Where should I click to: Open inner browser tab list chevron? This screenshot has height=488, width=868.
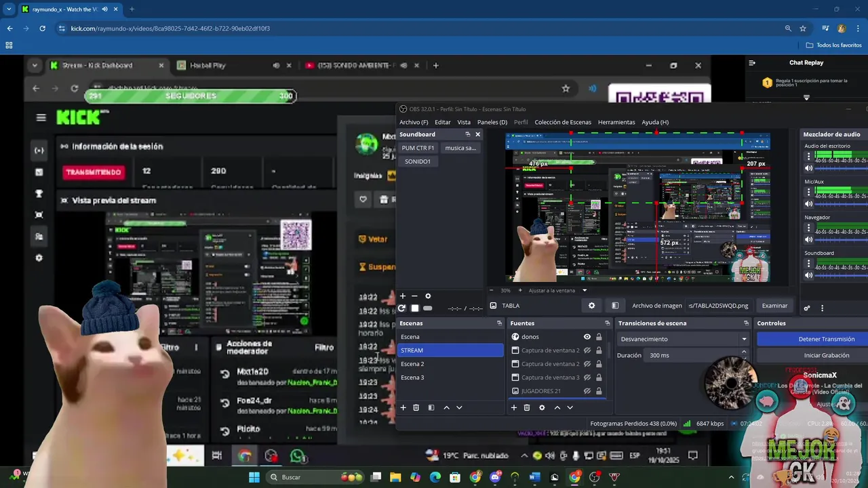click(x=35, y=66)
